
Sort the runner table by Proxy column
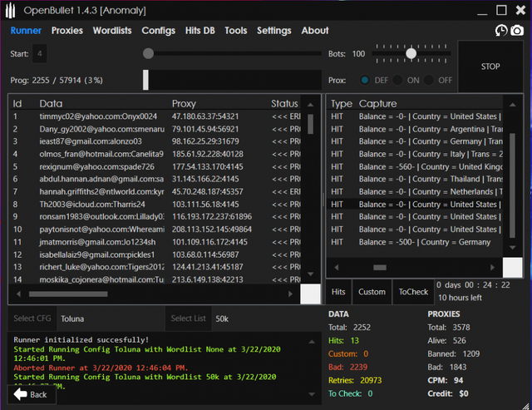point(184,104)
